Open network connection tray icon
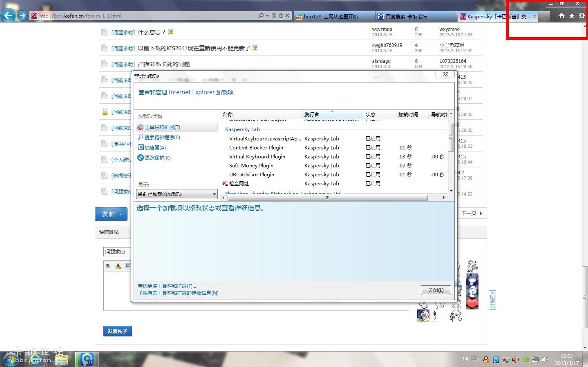Screen dimensions: 588x367 [535, 360]
